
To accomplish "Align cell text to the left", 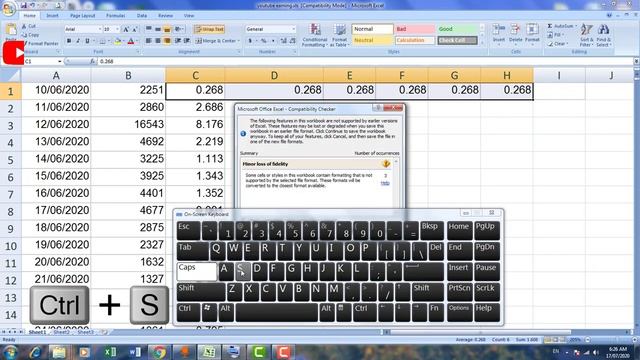I will [x=149, y=41].
